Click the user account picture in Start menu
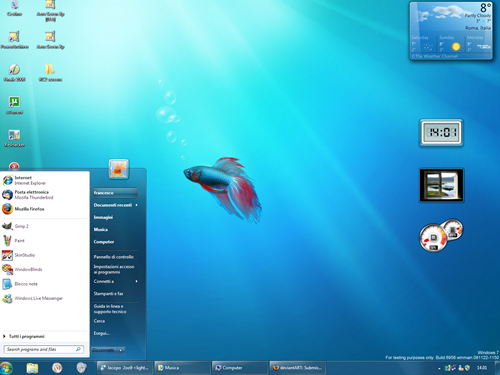This screenshot has height=375, width=500. pos(119,169)
